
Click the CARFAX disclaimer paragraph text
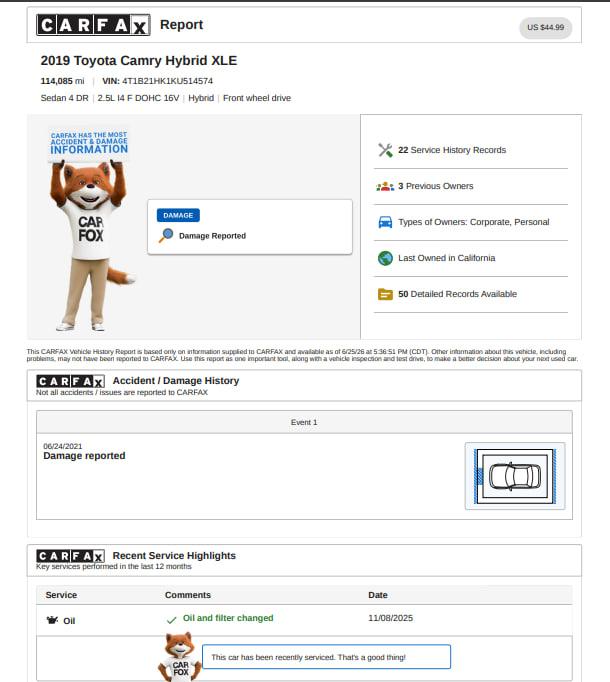(302, 355)
